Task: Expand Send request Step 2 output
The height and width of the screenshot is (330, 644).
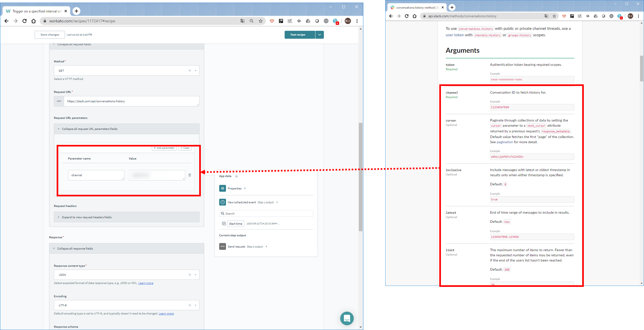Action: (x=266, y=247)
